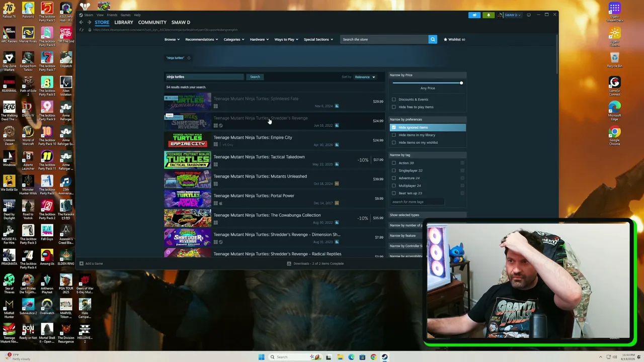Open TMNT: Tactical Takedown result
The width and height of the screenshot is (644, 362).
point(274,160)
